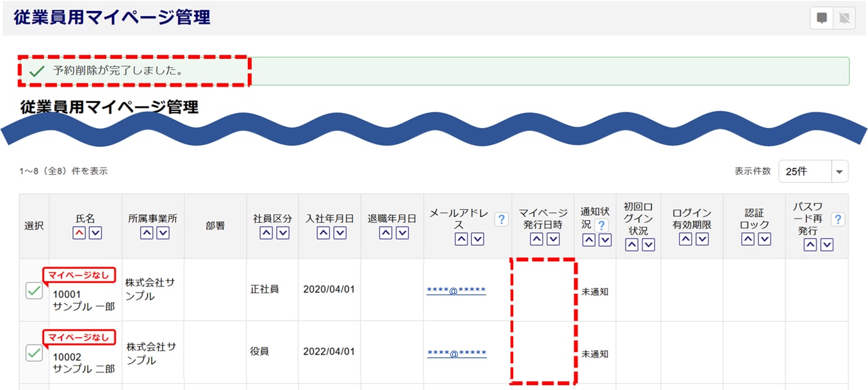Image resolution: width=868 pixels, height=390 pixels.
Task: Click the hidden-comments icon top right
Action: pyautogui.click(x=844, y=18)
